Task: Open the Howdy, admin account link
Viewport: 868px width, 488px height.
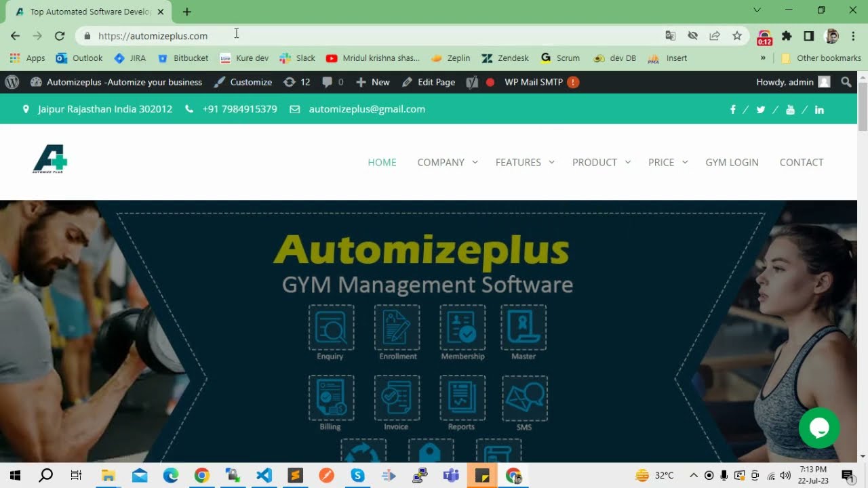Action: tap(793, 82)
